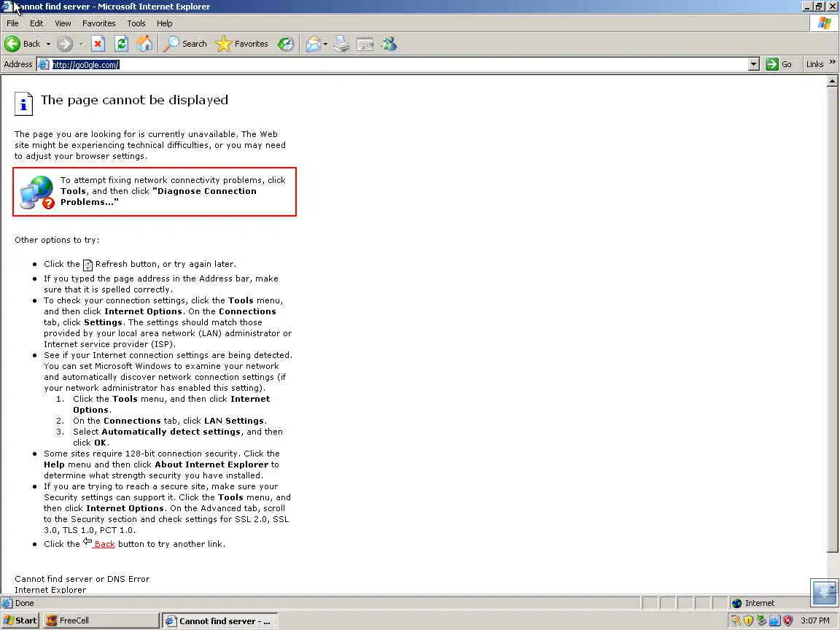Click the inline Refresh icon in text
This screenshot has width=840, height=630.
[87, 265]
